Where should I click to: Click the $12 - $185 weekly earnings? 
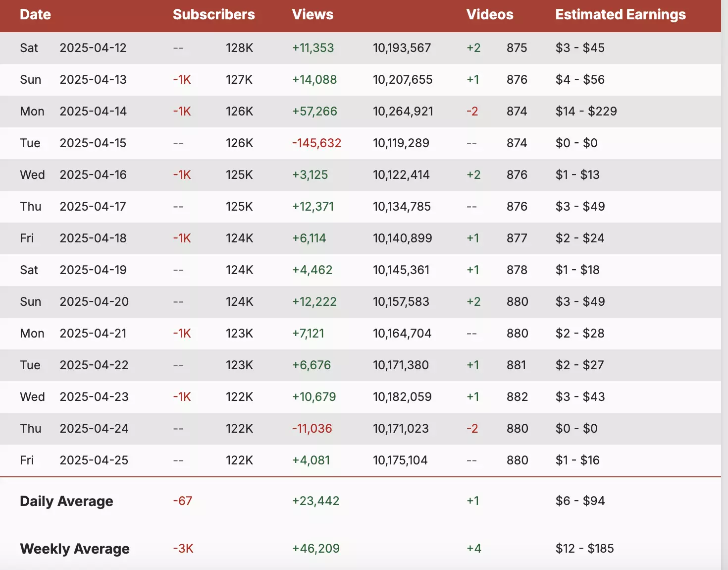[585, 549]
